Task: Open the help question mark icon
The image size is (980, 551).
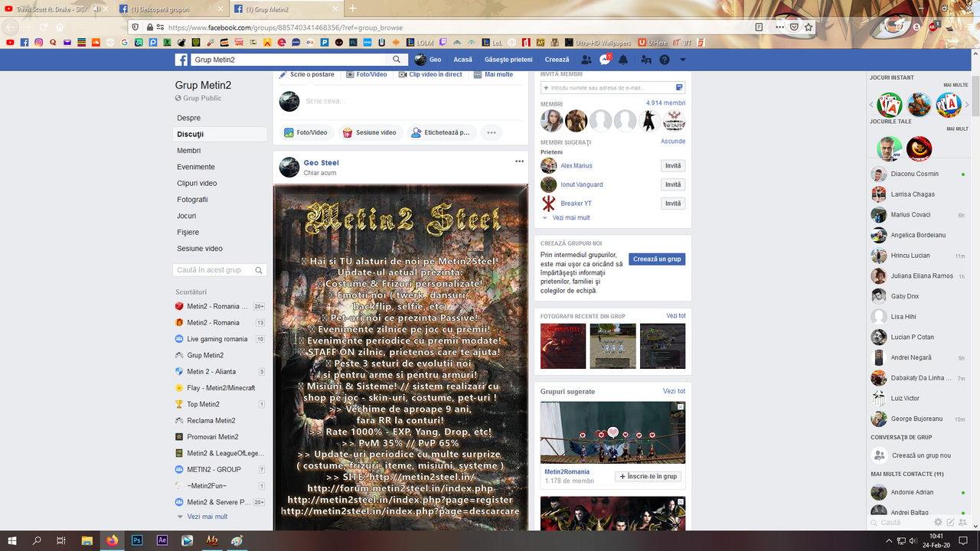Action: click(x=665, y=60)
